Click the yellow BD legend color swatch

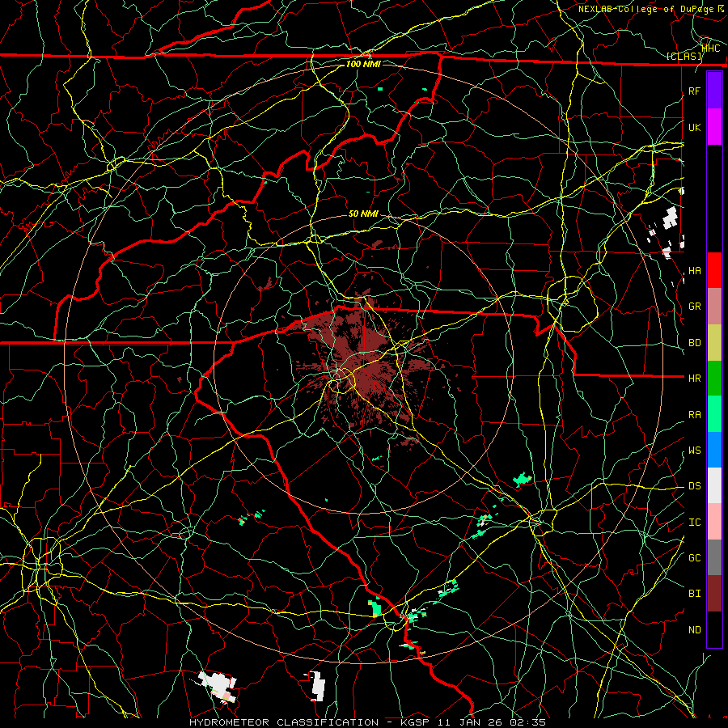click(x=714, y=342)
